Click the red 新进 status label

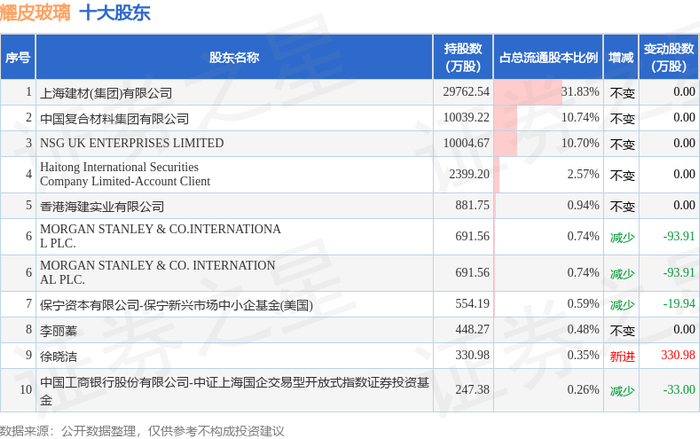[x=622, y=355]
